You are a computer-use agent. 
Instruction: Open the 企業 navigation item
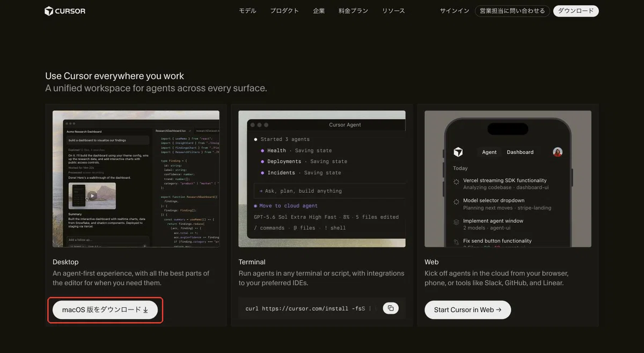tap(319, 11)
